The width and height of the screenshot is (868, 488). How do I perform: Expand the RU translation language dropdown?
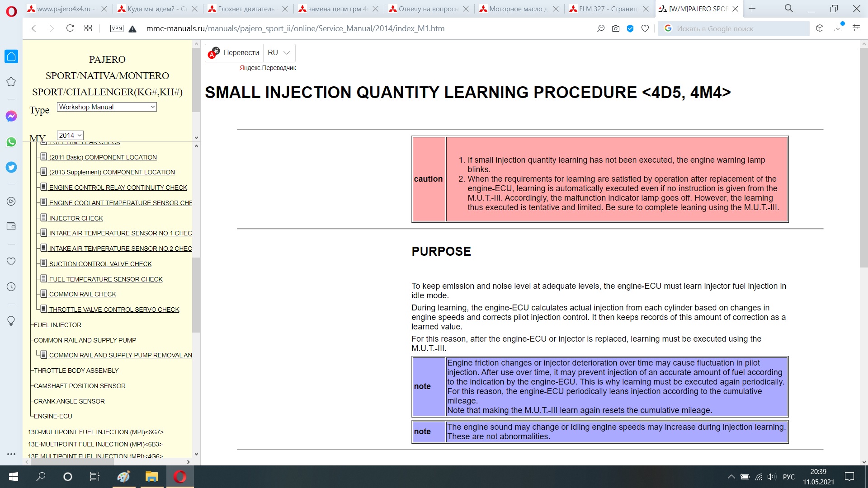(x=279, y=53)
